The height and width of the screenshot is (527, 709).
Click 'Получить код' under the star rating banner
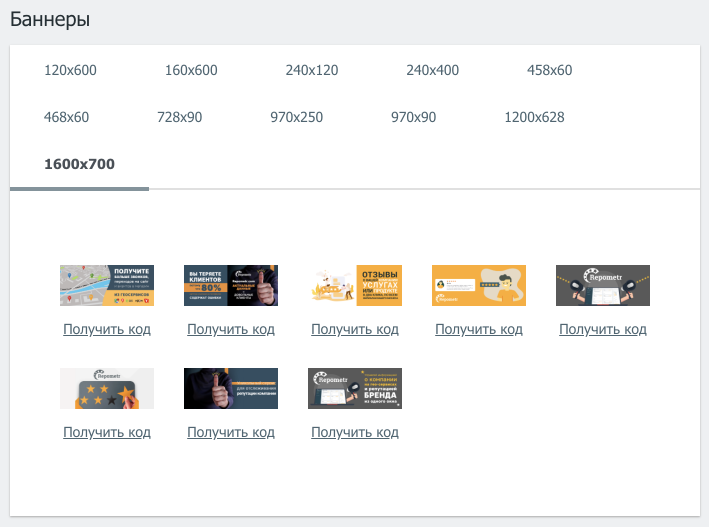click(107, 432)
